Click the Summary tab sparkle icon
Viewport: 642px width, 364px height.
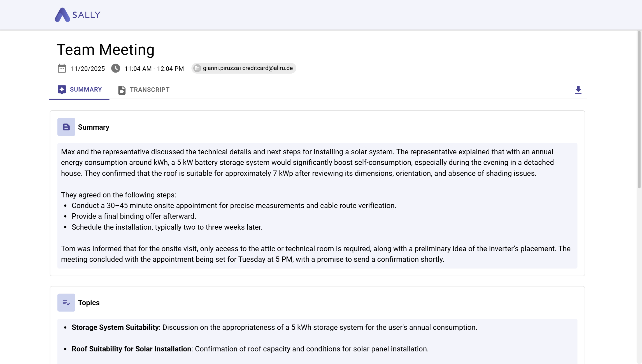pyautogui.click(x=62, y=90)
